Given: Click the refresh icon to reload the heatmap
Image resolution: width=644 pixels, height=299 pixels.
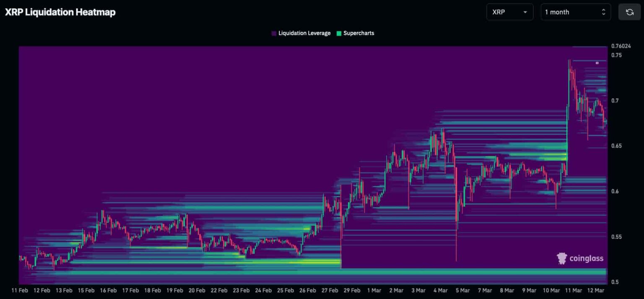Looking at the screenshot, I should pyautogui.click(x=629, y=12).
